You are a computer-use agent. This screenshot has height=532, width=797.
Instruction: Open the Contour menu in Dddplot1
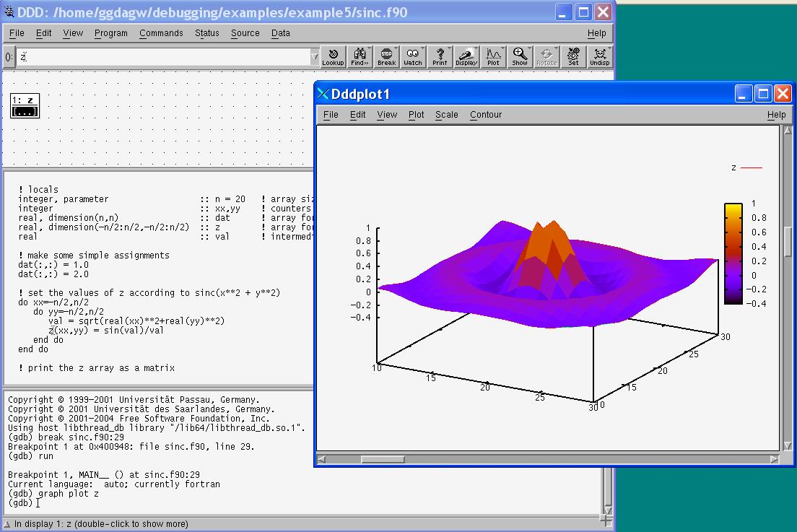[485, 115]
